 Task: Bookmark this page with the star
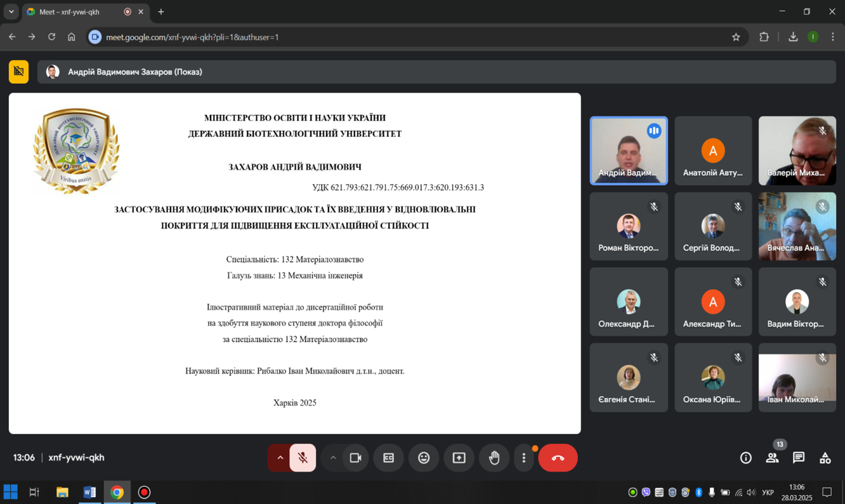(736, 37)
